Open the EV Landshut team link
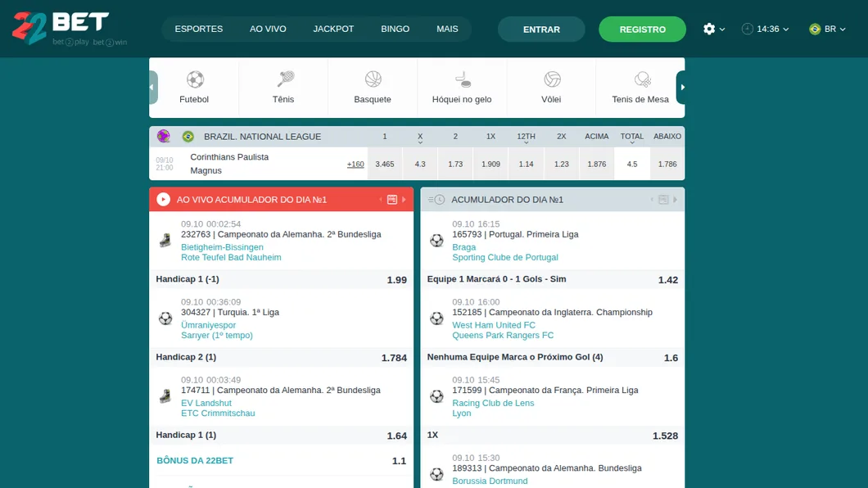Screen dimensions: 868x488 [x=206, y=404]
